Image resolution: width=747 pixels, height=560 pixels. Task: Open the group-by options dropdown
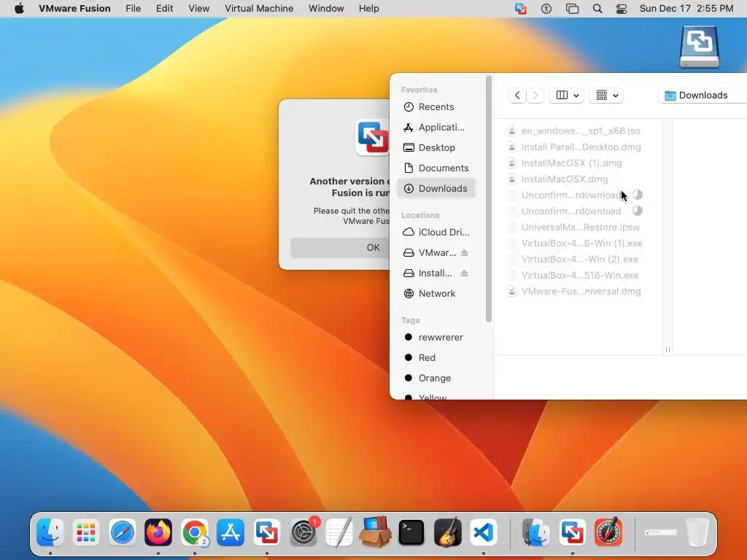[606, 96]
